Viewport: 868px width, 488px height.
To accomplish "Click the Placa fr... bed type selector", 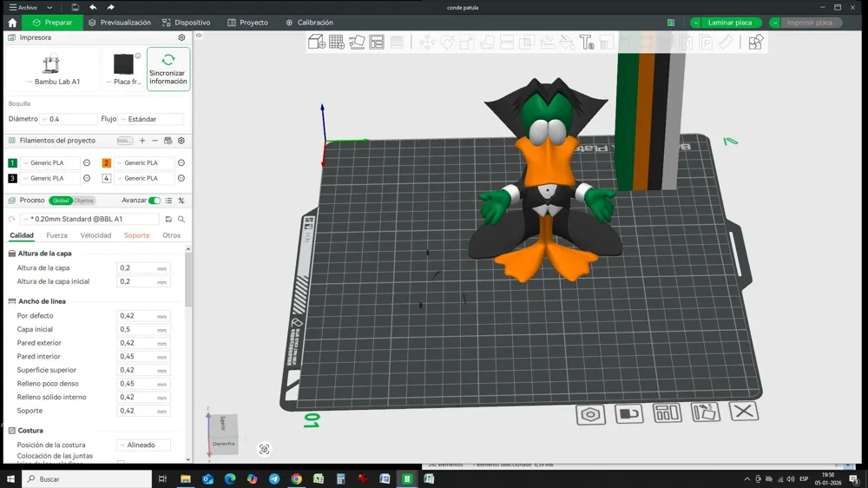I will pyautogui.click(x=124, y=69).
